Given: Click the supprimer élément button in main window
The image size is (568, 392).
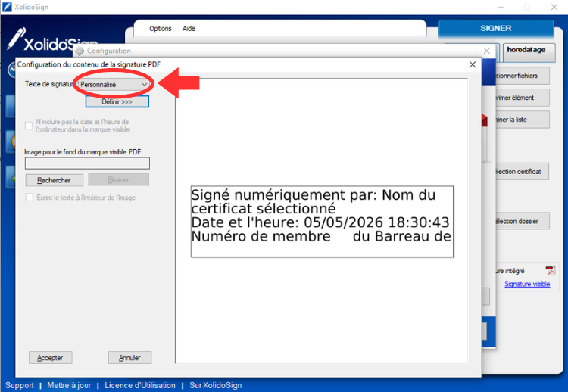Looking at the screenshot, I should tap(523, 98).
